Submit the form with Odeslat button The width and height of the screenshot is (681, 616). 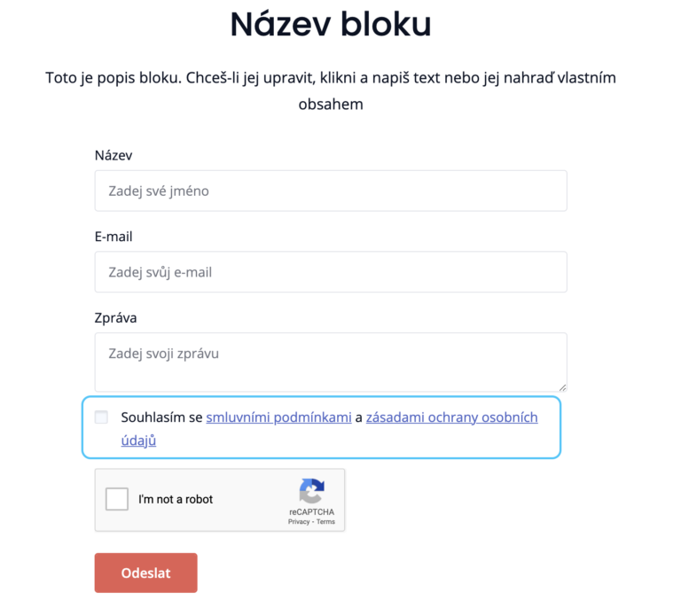click(146, 573)
